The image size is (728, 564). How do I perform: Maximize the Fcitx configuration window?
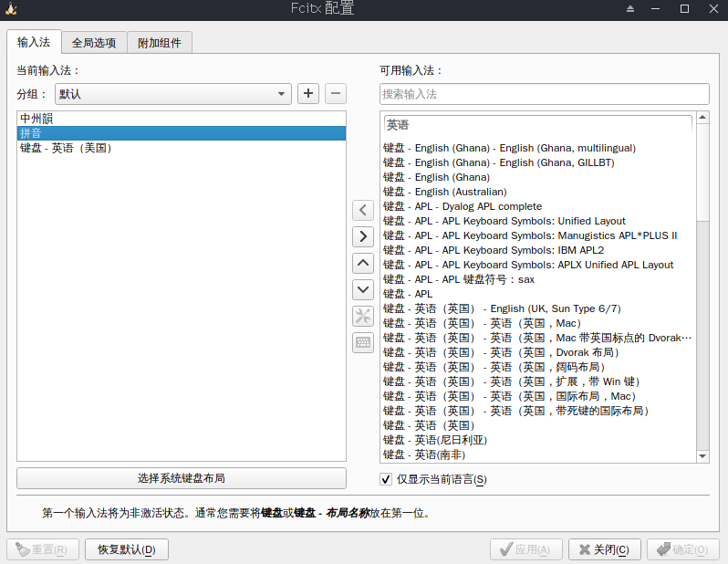click(684, 9)
